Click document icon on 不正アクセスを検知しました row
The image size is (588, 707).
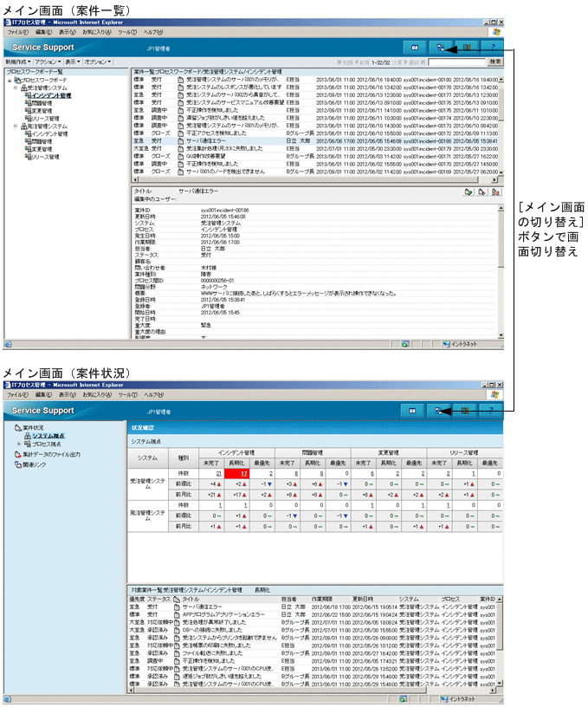tap(181, 133)
